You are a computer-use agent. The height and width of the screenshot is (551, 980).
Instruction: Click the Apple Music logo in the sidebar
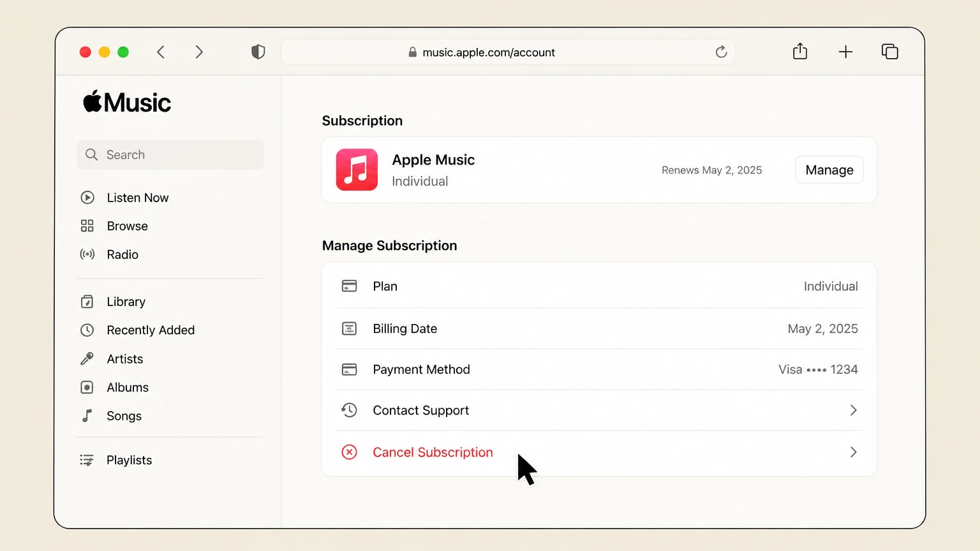[x=127, y=102]
